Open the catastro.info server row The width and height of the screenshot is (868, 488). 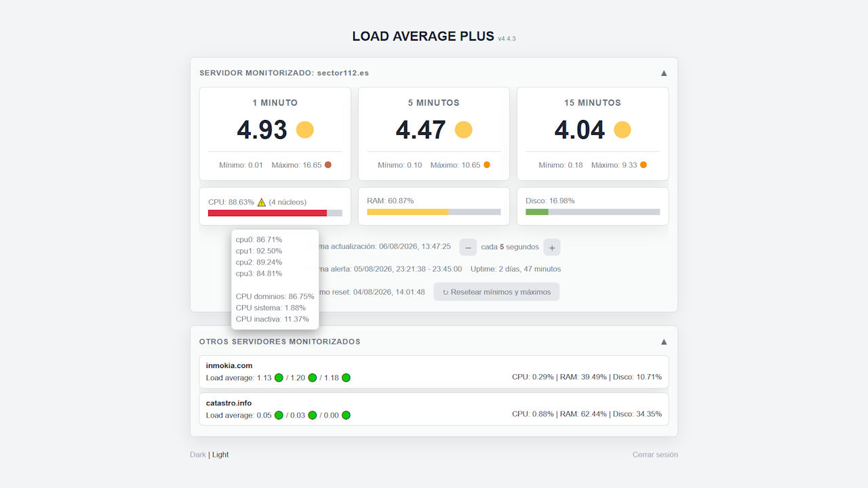coord(434,409)
